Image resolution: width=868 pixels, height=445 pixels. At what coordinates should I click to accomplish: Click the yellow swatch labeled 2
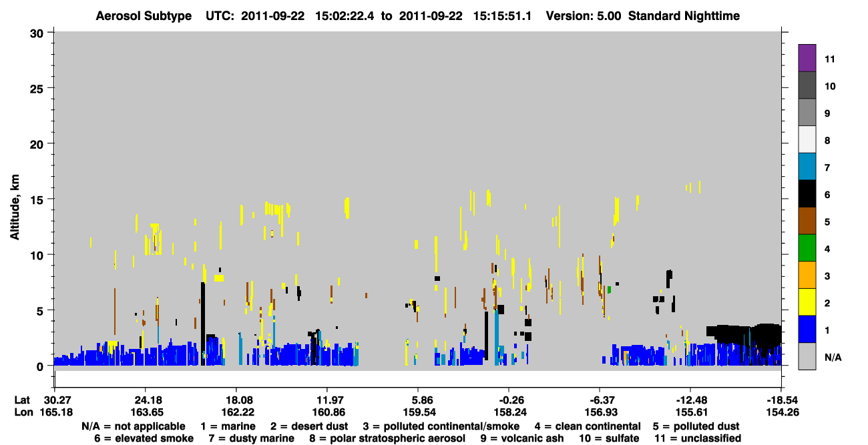[x=807, y=302]
